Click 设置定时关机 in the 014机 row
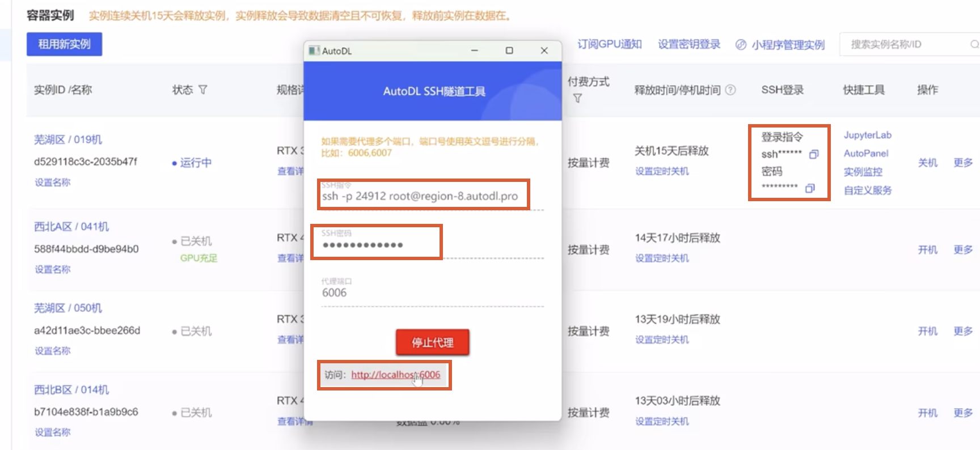This screenshot has width=980, height=450. point(662,421)
